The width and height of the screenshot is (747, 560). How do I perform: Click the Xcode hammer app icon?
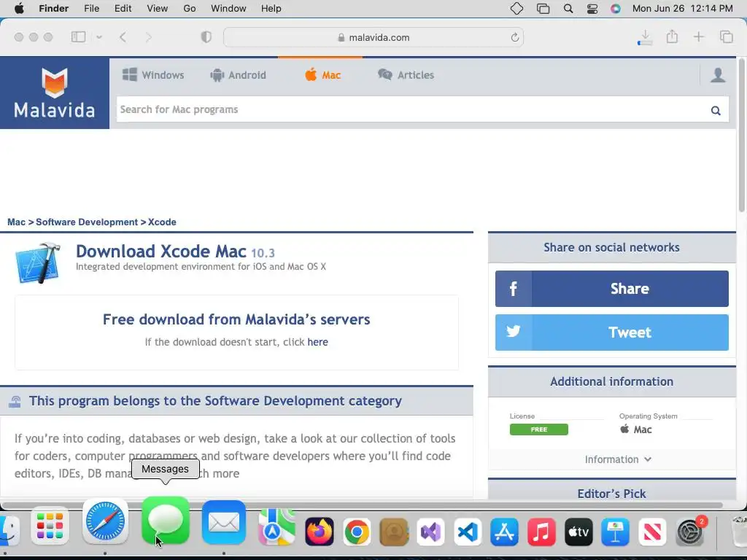[38, 262]
